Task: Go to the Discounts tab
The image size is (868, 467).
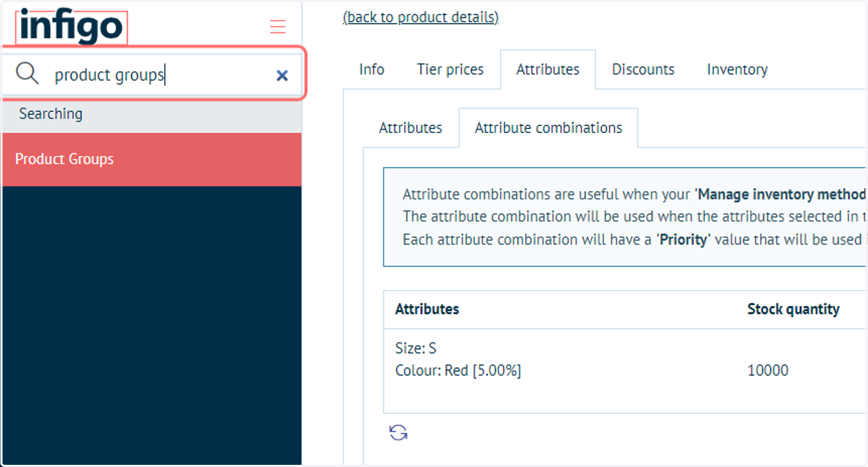Action: pos(643,69)
